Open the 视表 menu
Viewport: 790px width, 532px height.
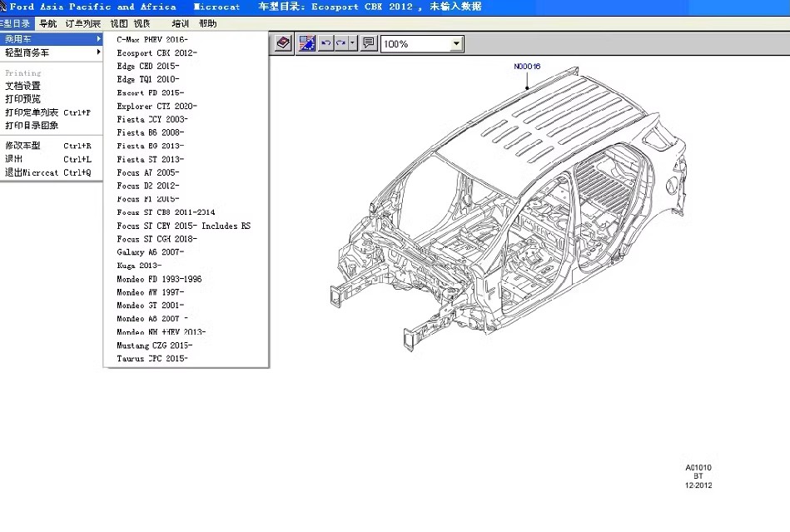[x=142, y=23]
